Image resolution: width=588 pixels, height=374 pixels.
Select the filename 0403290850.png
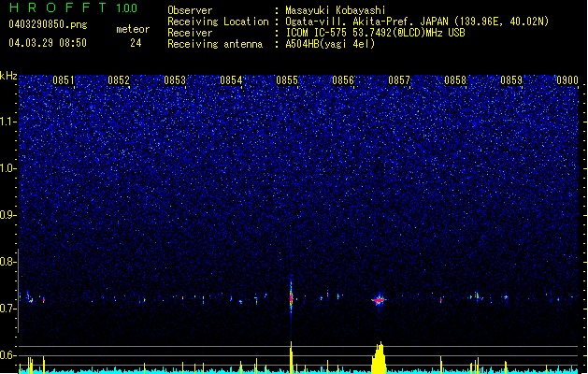pyautogui.click(x=48, y=24)
